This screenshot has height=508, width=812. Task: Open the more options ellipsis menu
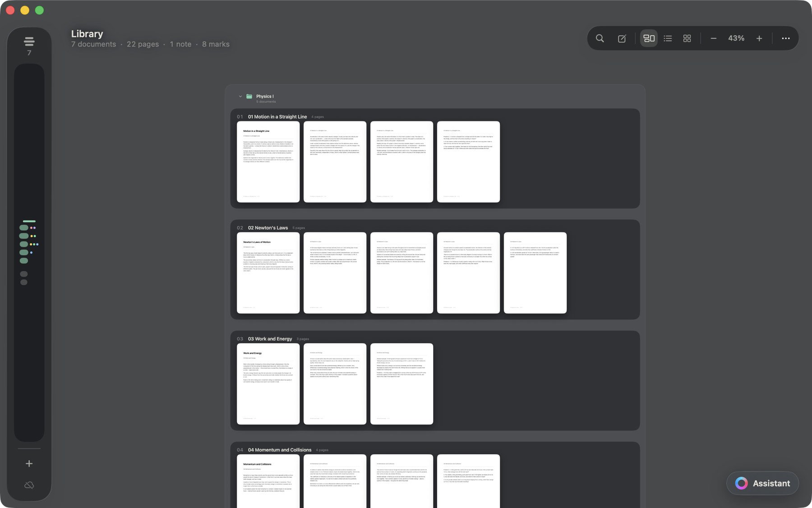(785, 38)
